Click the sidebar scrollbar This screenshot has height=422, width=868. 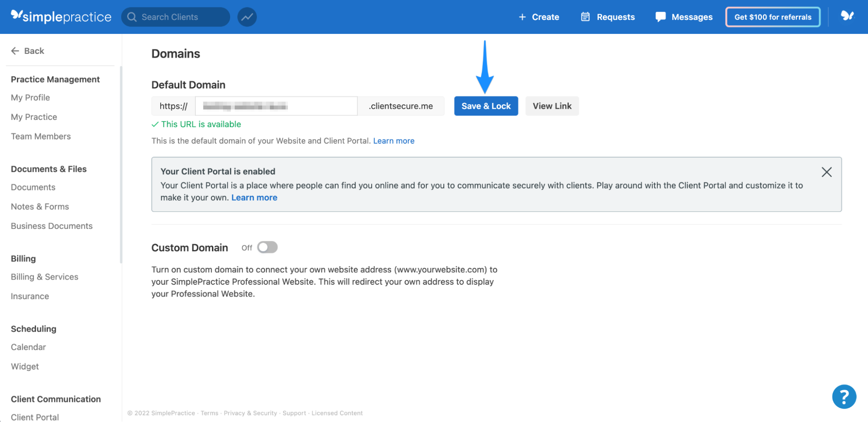point(121,165)
